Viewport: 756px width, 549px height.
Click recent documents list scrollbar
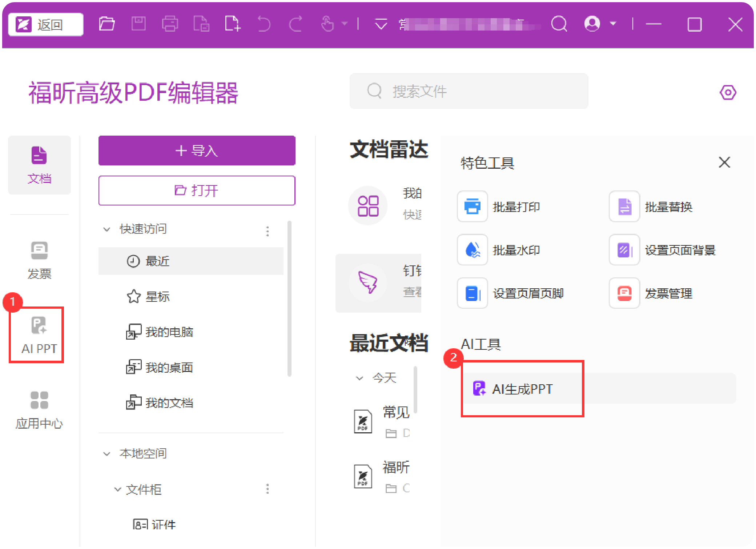pos(415,390)
